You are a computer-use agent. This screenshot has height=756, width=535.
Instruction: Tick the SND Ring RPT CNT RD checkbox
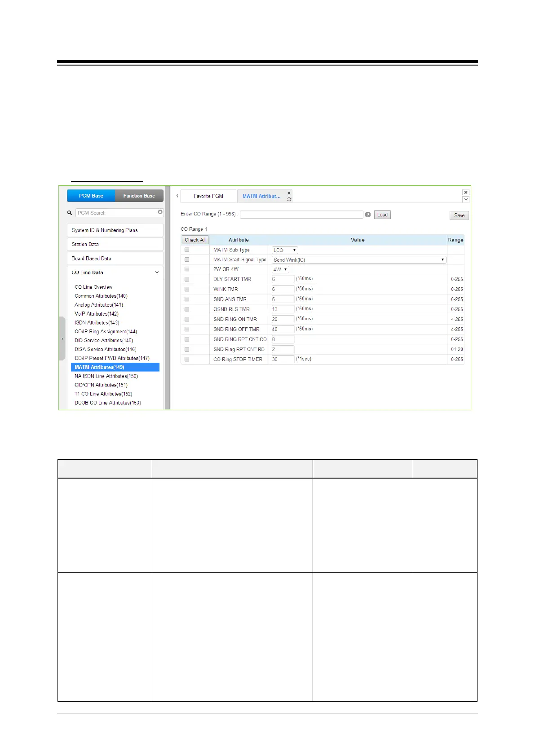click(187, 349)
